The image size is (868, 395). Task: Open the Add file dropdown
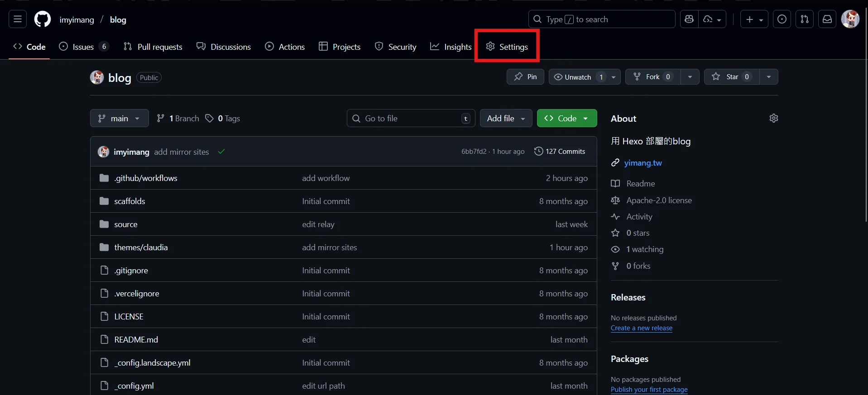click(x=506, y=118)
